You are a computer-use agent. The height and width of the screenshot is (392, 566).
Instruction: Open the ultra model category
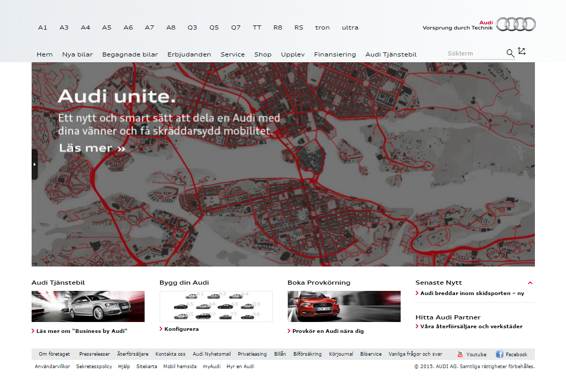tap(350, 27)
